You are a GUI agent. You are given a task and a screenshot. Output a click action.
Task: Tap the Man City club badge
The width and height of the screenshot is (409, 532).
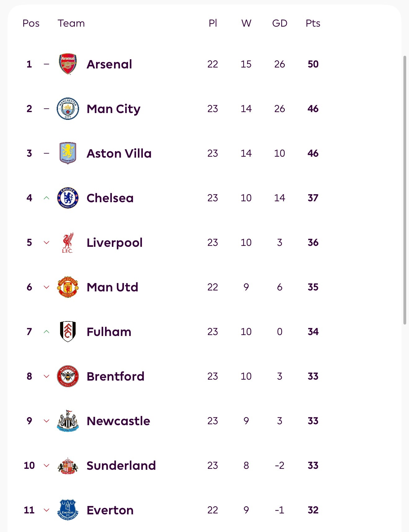tap(68, 109)
